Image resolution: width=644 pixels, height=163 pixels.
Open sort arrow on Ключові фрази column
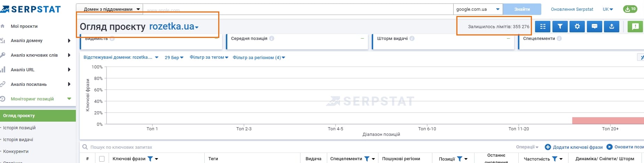point(157,159)
